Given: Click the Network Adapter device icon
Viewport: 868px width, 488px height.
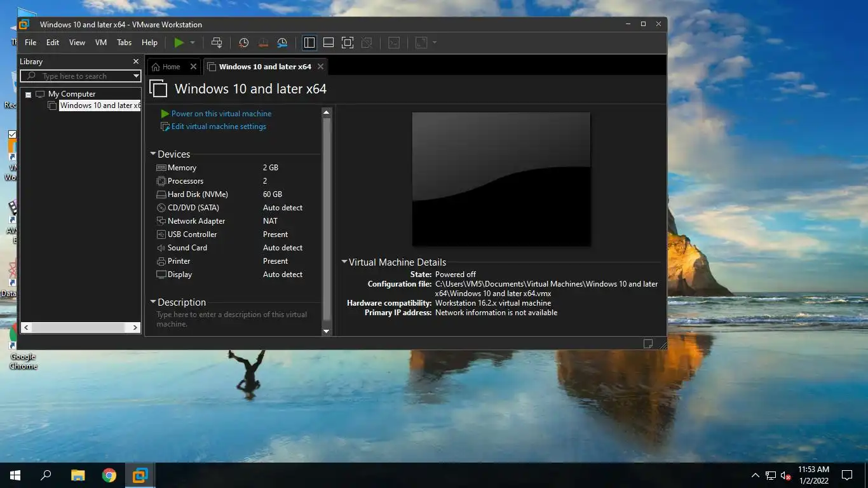Looking at the screenshot, I should [x=161, y=221].
